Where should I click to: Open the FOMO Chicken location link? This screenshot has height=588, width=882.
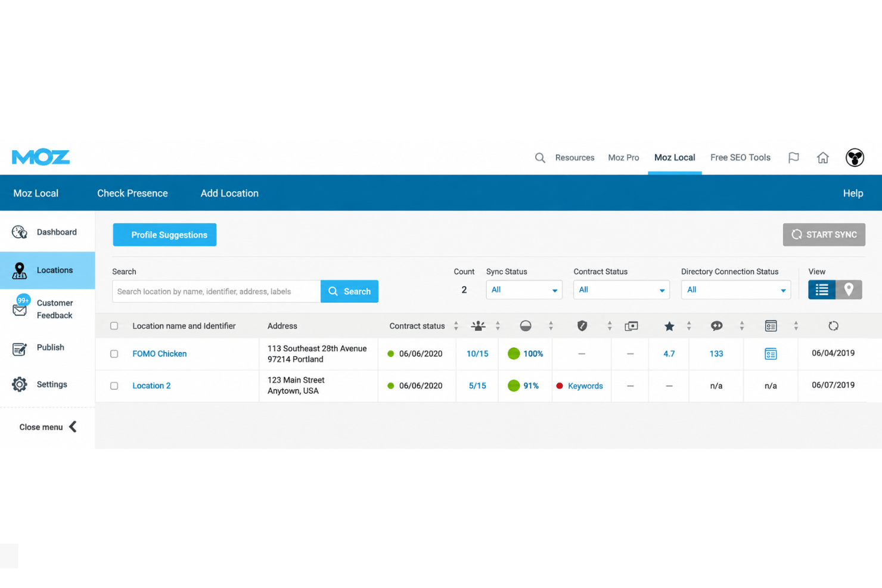(x=159, y=354)
